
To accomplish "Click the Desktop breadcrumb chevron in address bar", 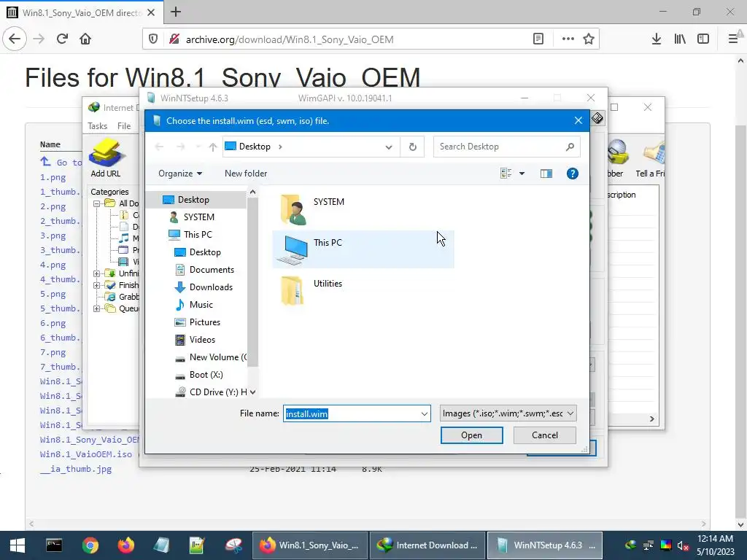I will (280, 147).
